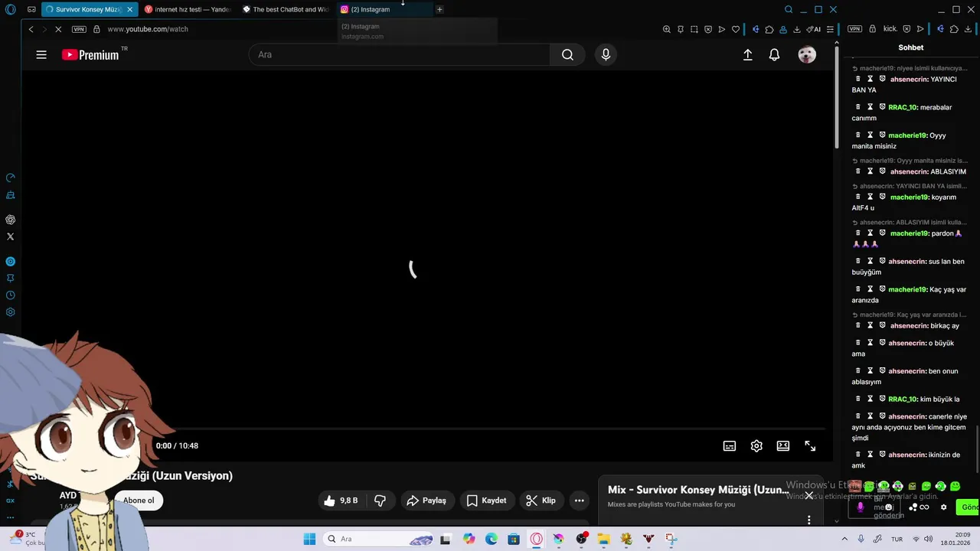Image resolution: width=980 pixels, height=551 pixels.
Task: Click the YouTube search magnifier button
Action: coord(567,54)
